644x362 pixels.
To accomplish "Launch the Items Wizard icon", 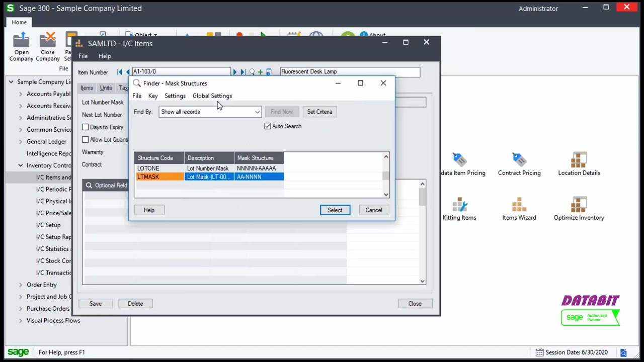I will (x=519, y=205).
